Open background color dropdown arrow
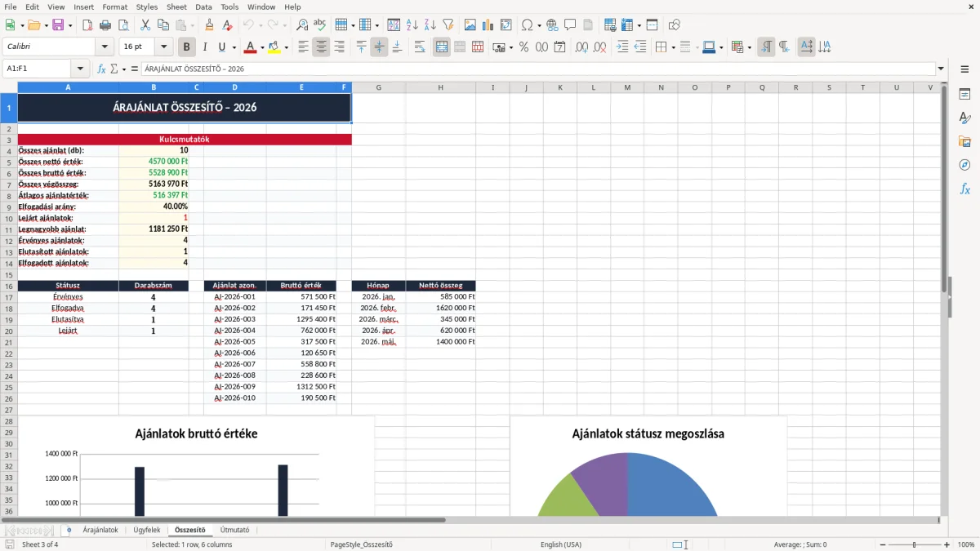Viewport: 980px width, 551px height. [285, 47]
